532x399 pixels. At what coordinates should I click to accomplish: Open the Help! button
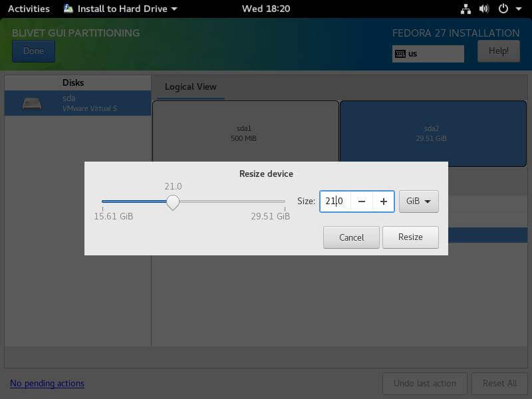[498, 51]
